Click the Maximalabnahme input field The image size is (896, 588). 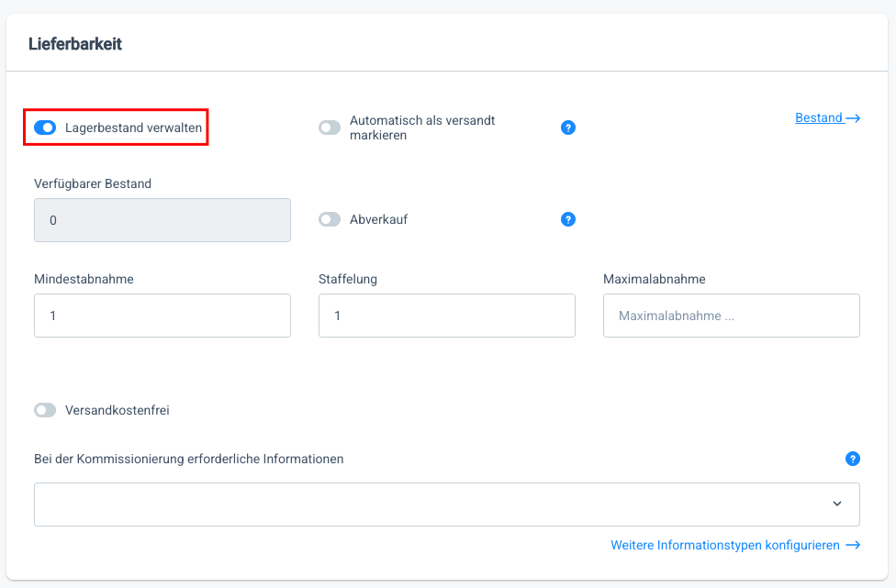pyautogui.click(x=732, y=316)
